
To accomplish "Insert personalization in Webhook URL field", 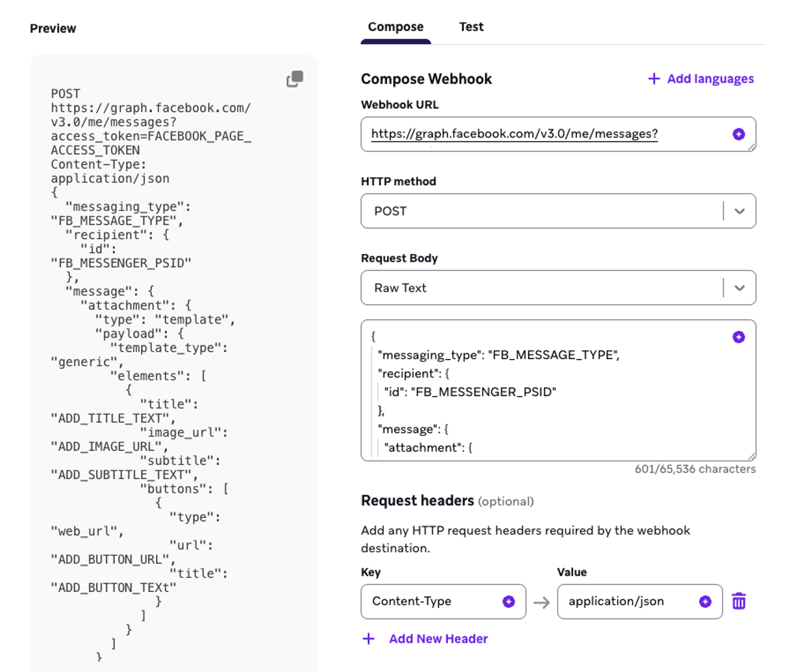I will (x=738, y=134).
